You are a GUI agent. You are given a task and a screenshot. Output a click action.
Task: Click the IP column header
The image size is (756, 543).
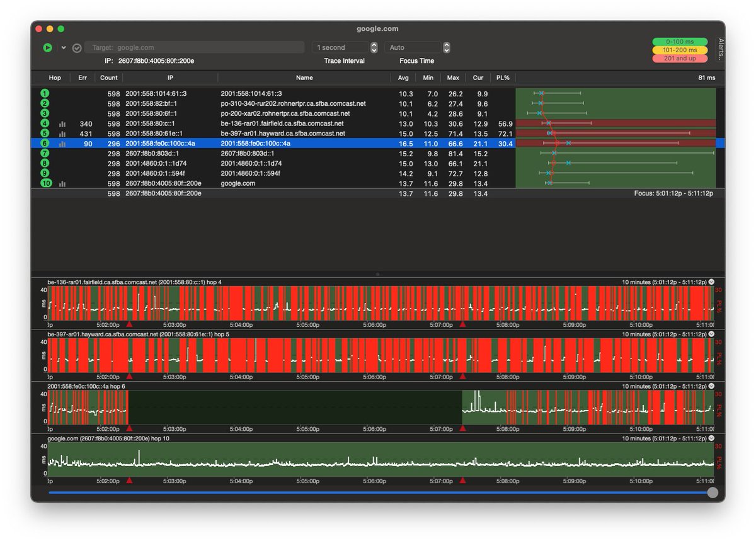[170, 77]
